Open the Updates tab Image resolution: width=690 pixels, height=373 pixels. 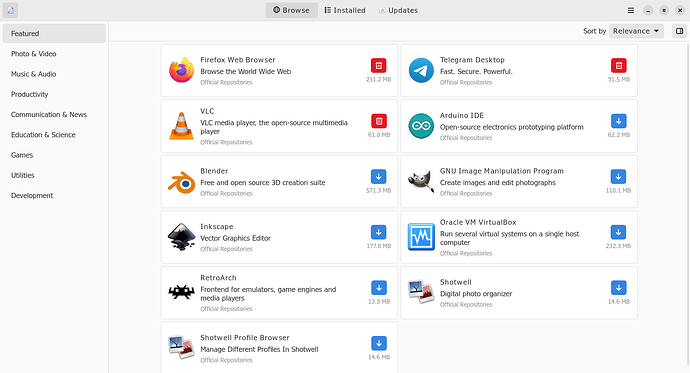[398, 10]
